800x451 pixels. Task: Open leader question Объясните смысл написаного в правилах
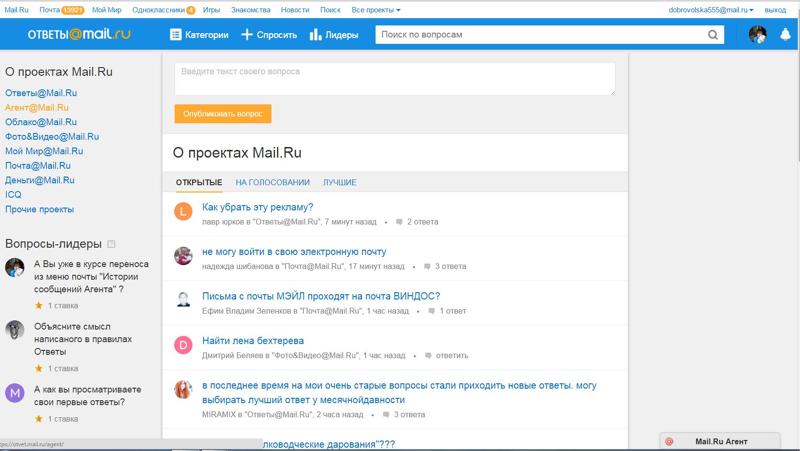click(83, 339)
